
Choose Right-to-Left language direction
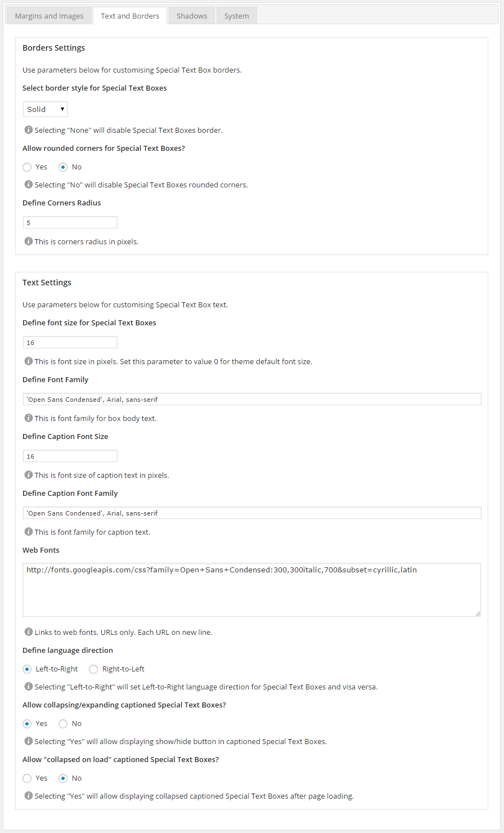(x=93, y=669)
